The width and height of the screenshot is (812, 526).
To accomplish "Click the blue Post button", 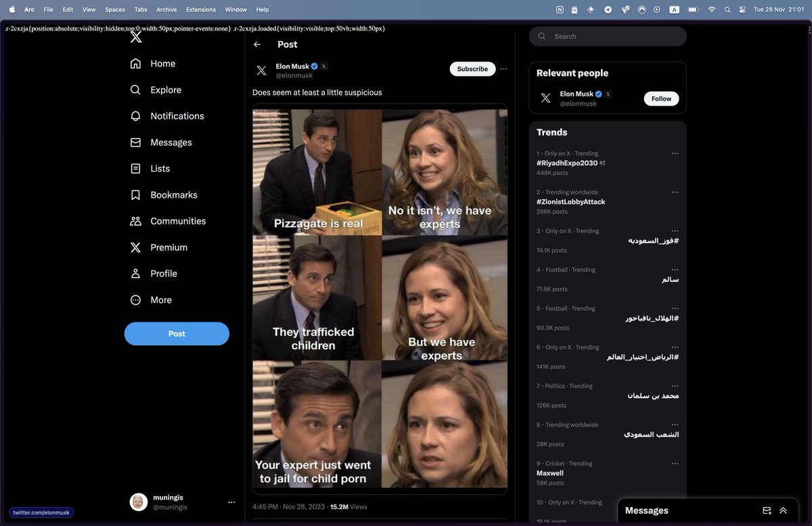I will (177, 334).
